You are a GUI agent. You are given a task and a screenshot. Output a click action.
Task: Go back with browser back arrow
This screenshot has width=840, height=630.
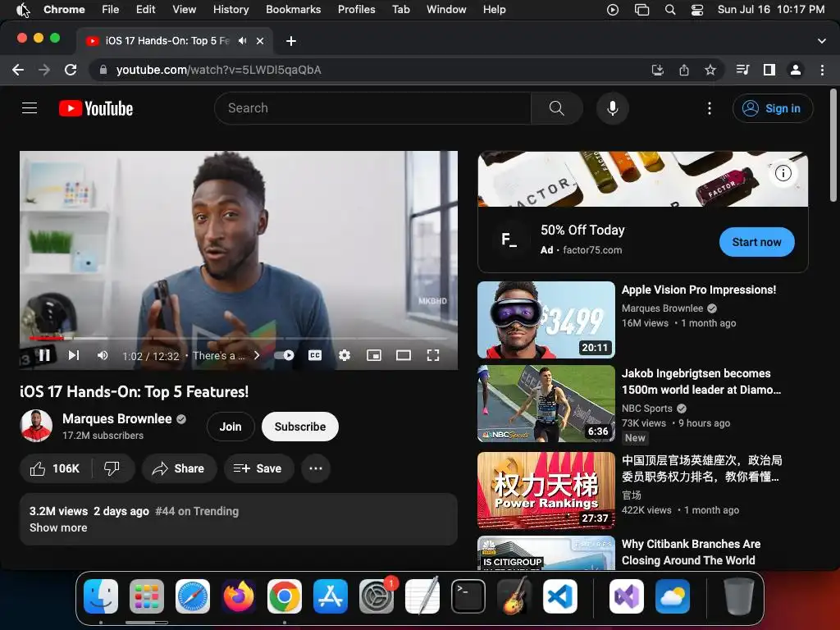point(18,70)
